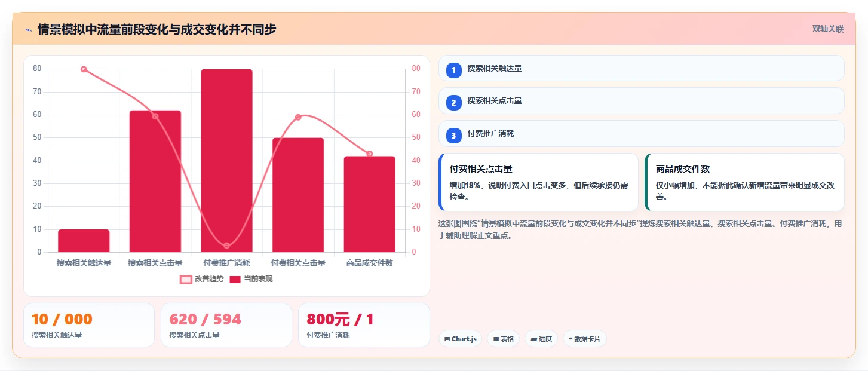Select the Chart.js tag
868x371 pixels.
[460, 339]
